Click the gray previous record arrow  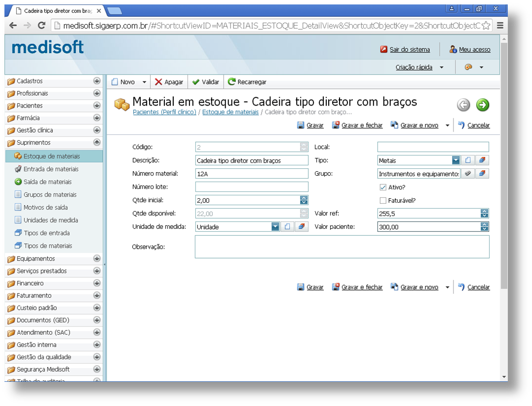coord(463,105)
